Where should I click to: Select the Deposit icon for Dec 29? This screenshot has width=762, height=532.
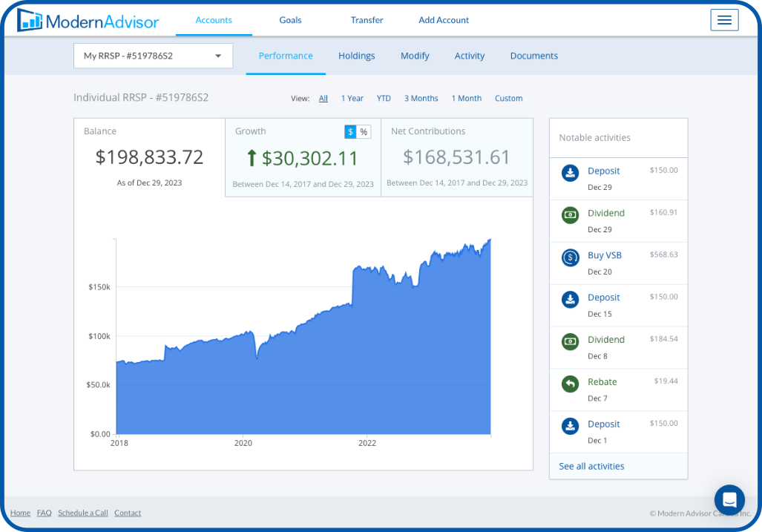570,172
